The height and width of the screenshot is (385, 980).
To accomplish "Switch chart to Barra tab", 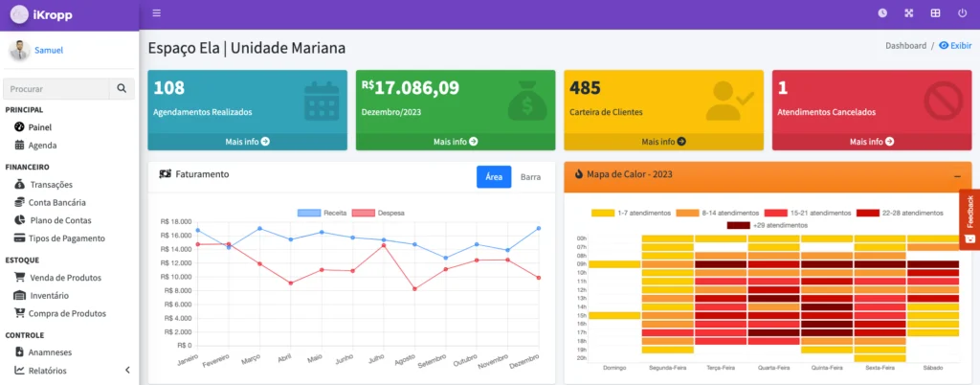I will pyautogui.click(x=530, y=177).
